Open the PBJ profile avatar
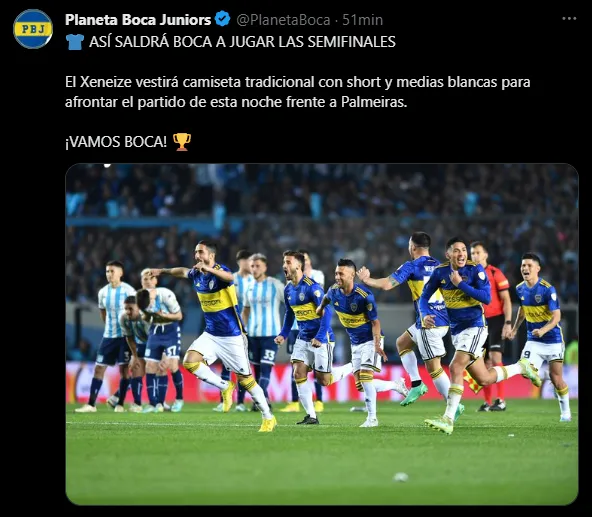The height and width of the screenshot is (517, 592). tap(33, 29)
